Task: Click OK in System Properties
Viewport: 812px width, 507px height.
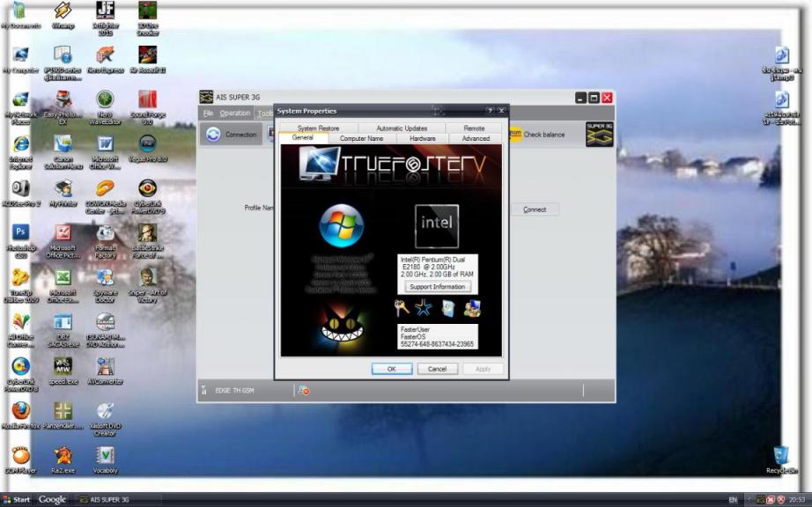Action: (392, 369)
